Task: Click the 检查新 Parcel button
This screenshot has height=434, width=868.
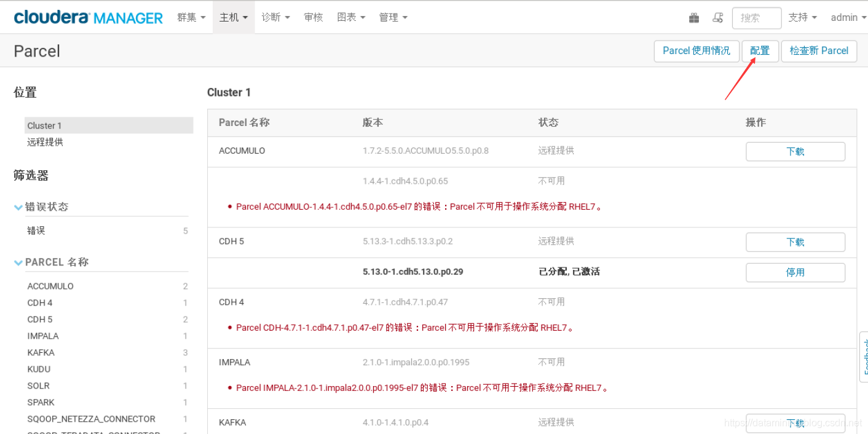Action: click(x=819, y=51)
